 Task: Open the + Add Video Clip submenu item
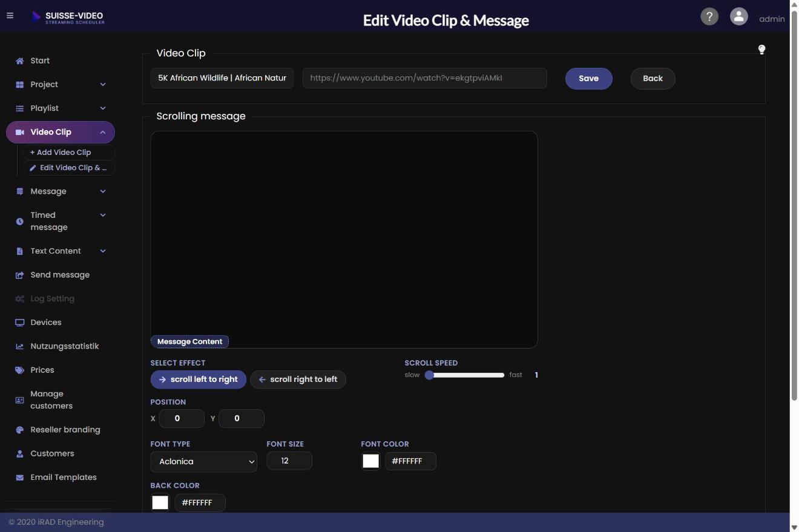tap(68, 153)
